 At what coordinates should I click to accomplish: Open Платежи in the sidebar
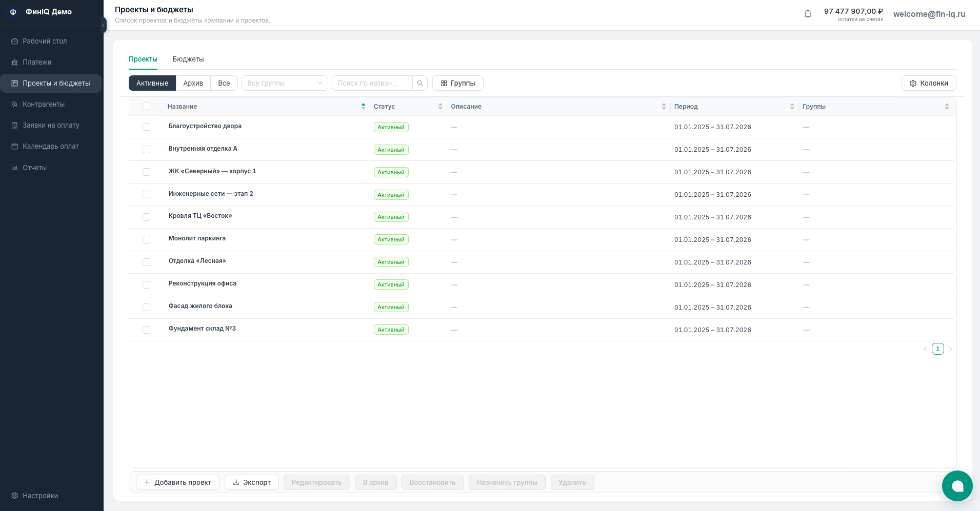click(51, 63)
